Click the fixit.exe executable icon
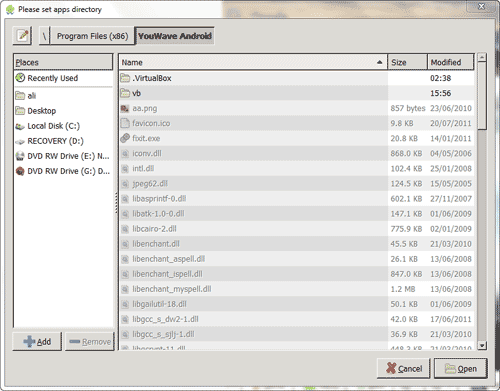 pyautogui.click(x=125, y=138)
